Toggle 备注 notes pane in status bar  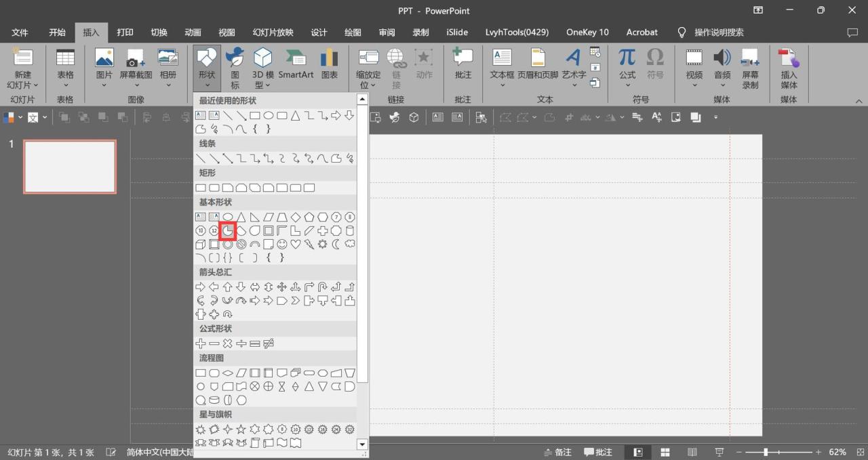(557, 452)
